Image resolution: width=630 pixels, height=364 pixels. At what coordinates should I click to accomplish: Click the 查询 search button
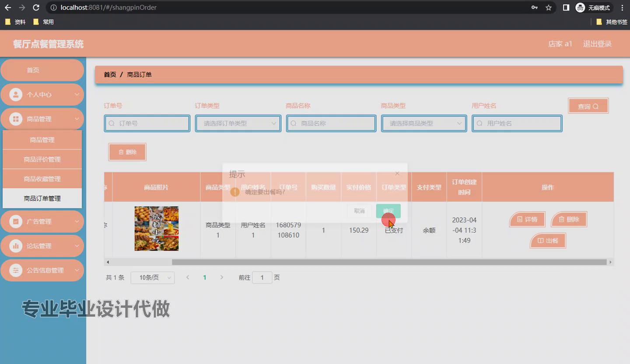pos(588,106)
